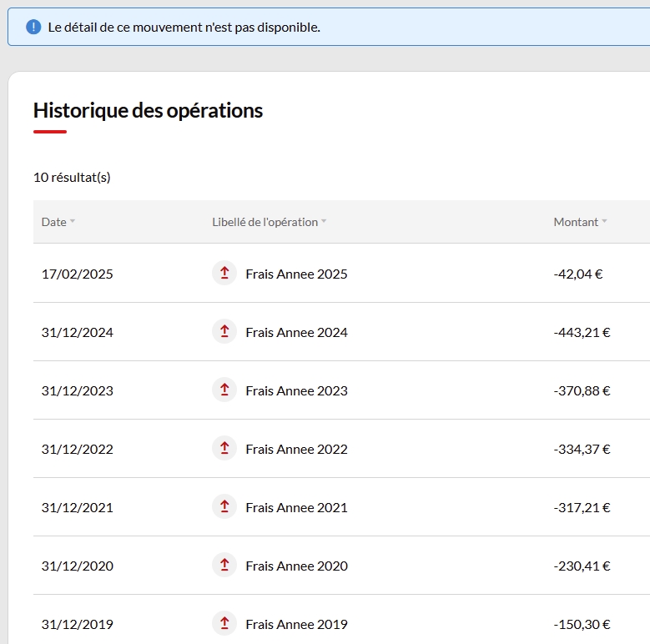Click the 'Historique des opérations' heading
The height and width of the screenshot is (644, 650).
click(x=148, y=110)
